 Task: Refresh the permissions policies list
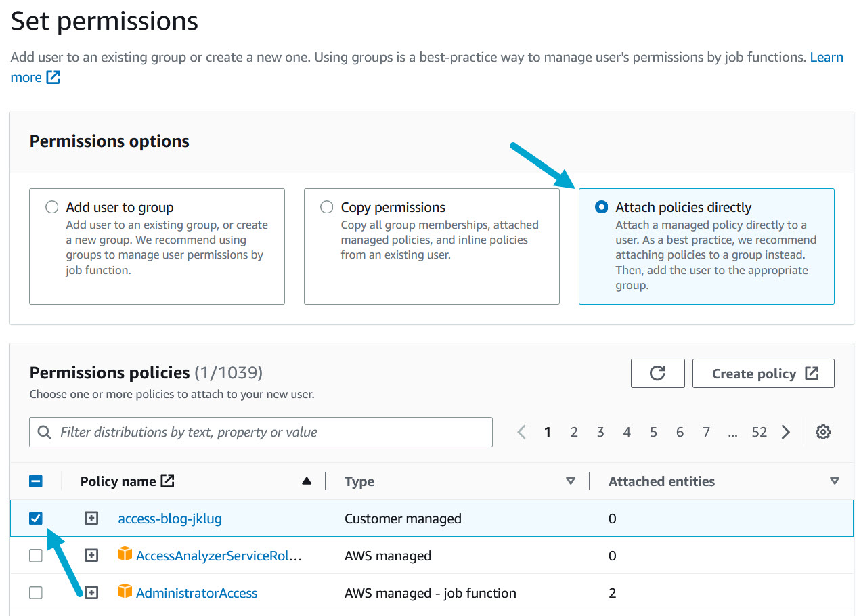(657, 373)
